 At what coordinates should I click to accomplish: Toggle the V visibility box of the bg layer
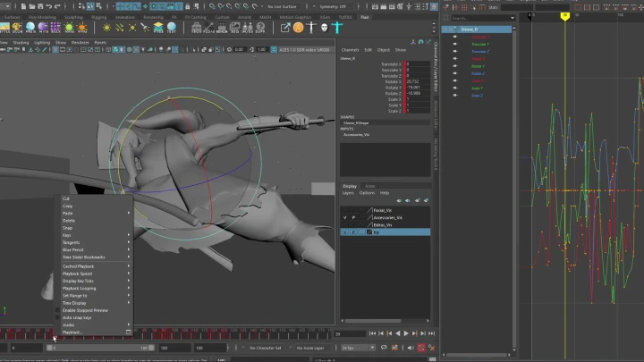click(344, 232)
